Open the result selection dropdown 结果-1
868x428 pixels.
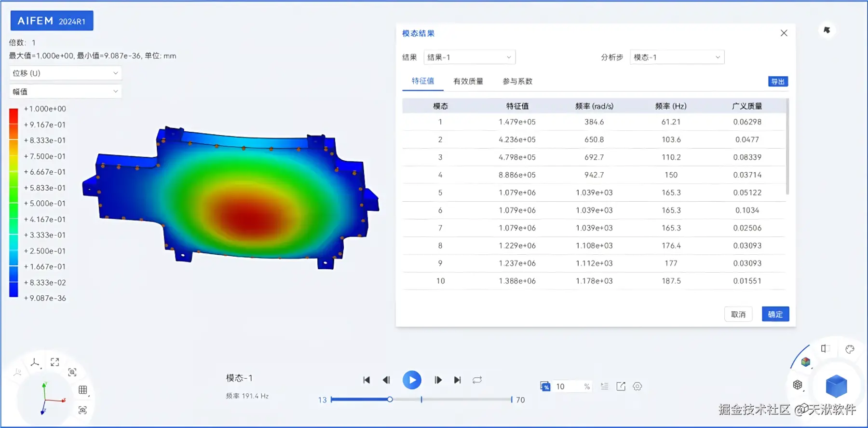point(469,57)
